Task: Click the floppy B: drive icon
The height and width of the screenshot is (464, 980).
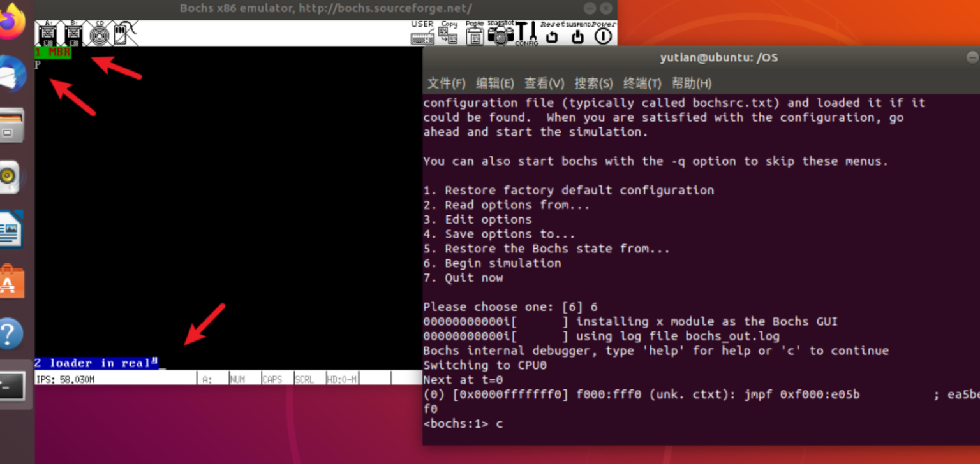Action: coord(73,33)
